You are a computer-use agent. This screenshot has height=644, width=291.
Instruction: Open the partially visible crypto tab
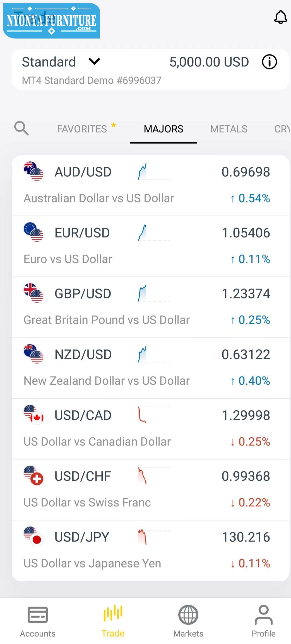point(282,129)
